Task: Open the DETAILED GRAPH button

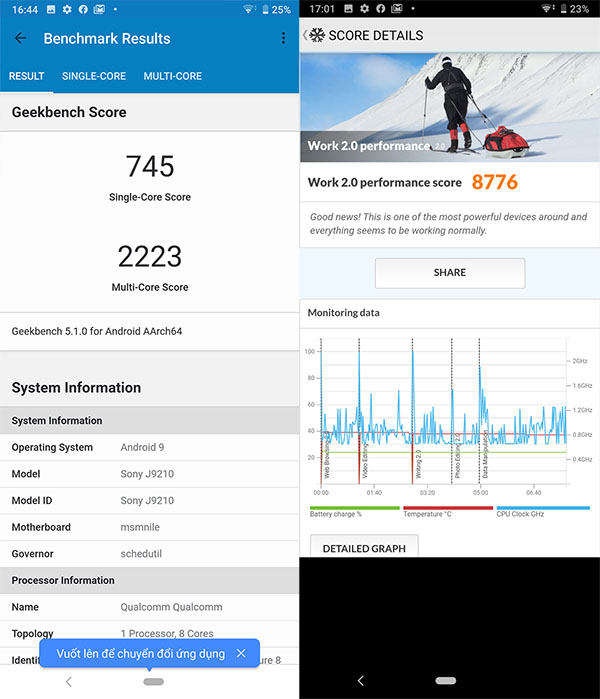Action: point(364,547)
